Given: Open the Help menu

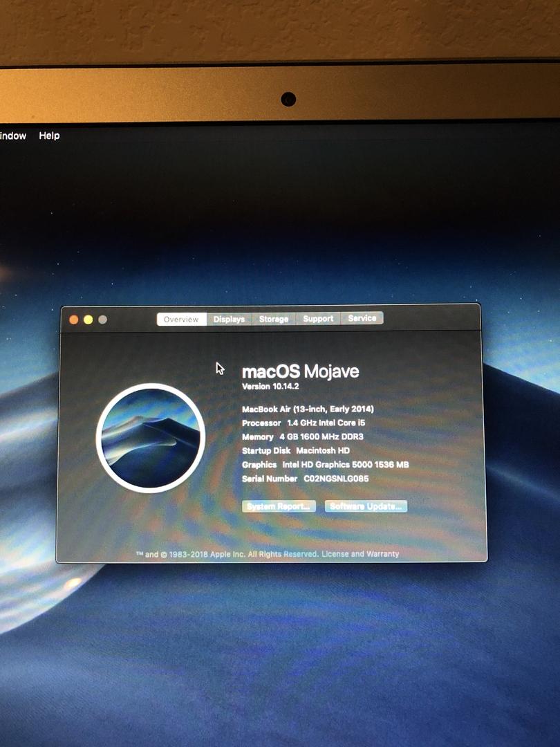Looking at the screenshot, I should pyautogui.click(x=49, y=136).
